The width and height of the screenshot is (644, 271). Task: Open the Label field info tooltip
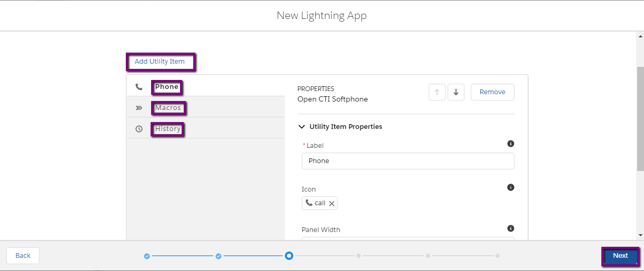(510, 144)
